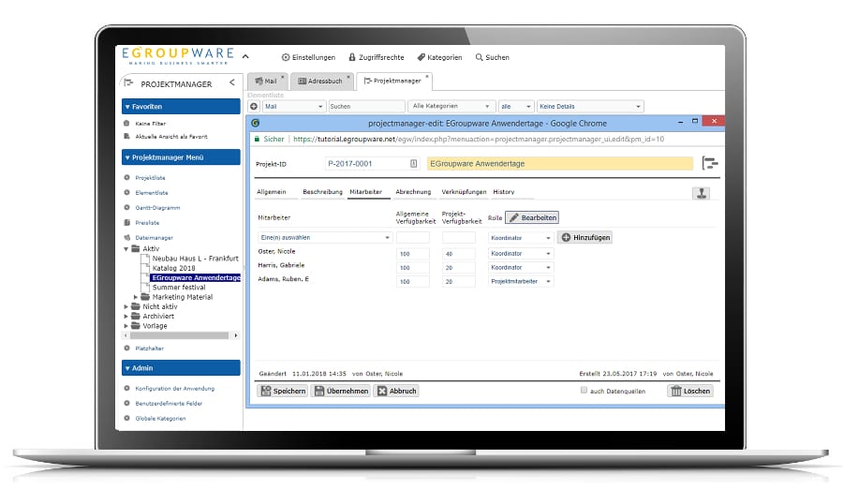Open Gantt chart icon next to title
843x504 pixels.
[x=710, y=163]
